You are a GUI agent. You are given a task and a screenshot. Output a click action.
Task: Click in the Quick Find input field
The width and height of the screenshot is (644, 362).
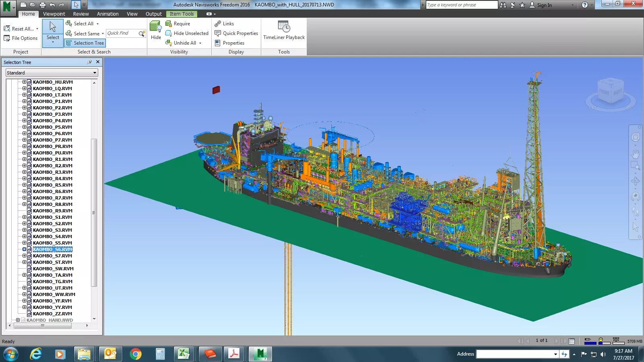coord(122,33)
